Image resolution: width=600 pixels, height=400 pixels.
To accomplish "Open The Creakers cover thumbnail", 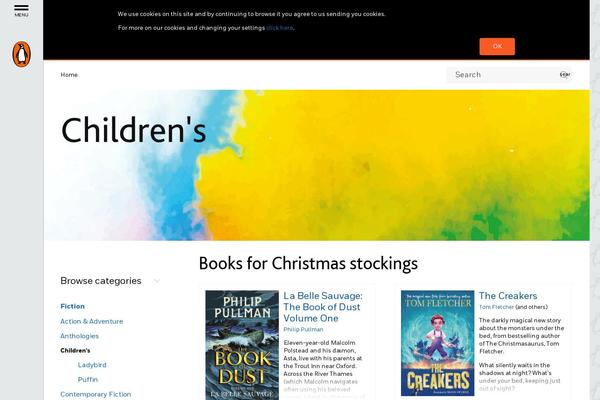I will tap(437, 343).
